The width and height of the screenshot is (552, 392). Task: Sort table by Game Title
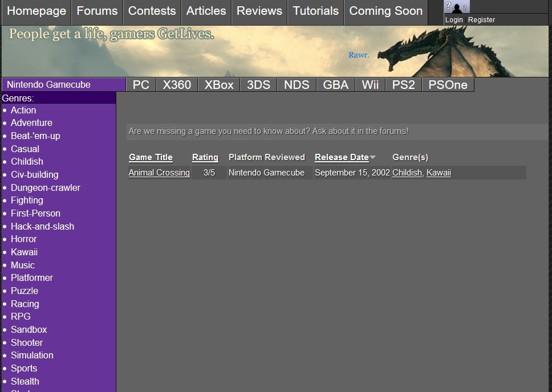click(x=151, y=157)
